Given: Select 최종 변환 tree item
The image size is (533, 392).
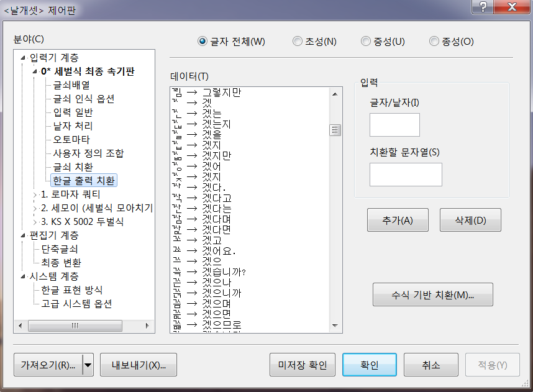Looking at the screenshot, I should [61, 262].
